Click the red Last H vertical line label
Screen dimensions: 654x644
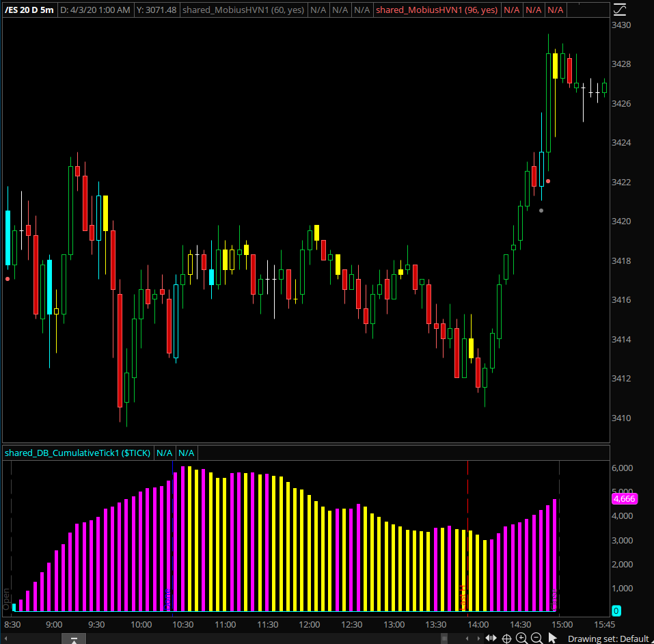tap(463, 598)
